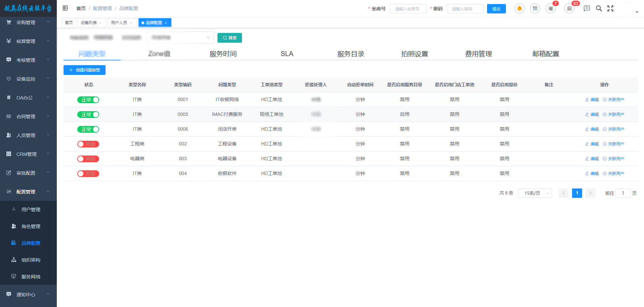Click the 请输入坐席号 input field
This screenshot has height=307, width=644.
pos(408,9)
